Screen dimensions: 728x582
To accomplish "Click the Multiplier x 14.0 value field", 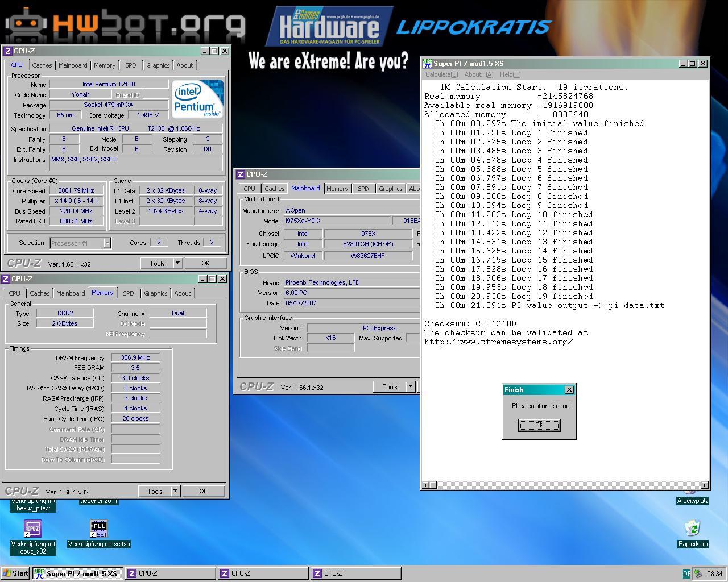I will pyautogui.click(x=76, y=201).
